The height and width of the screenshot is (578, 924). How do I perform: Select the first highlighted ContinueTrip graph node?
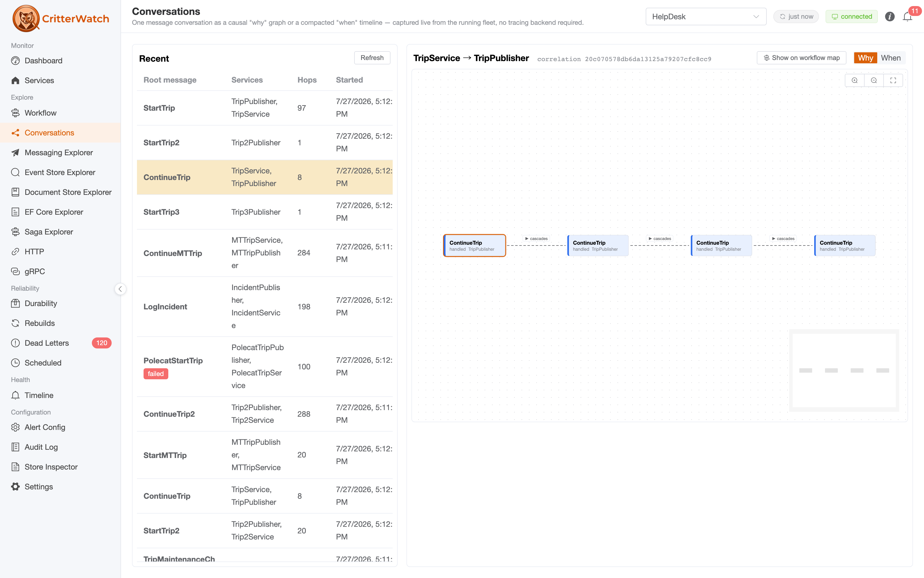pos(475,246)
